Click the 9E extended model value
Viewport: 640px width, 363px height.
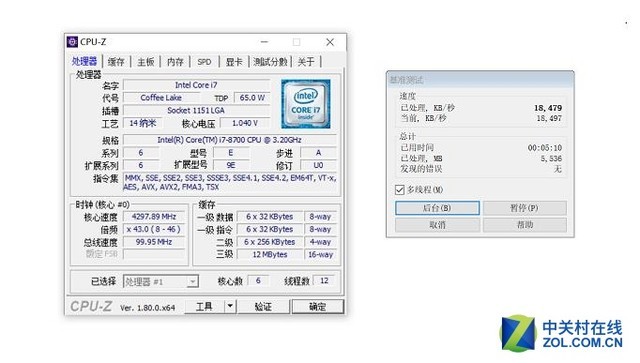coord(231,165)
